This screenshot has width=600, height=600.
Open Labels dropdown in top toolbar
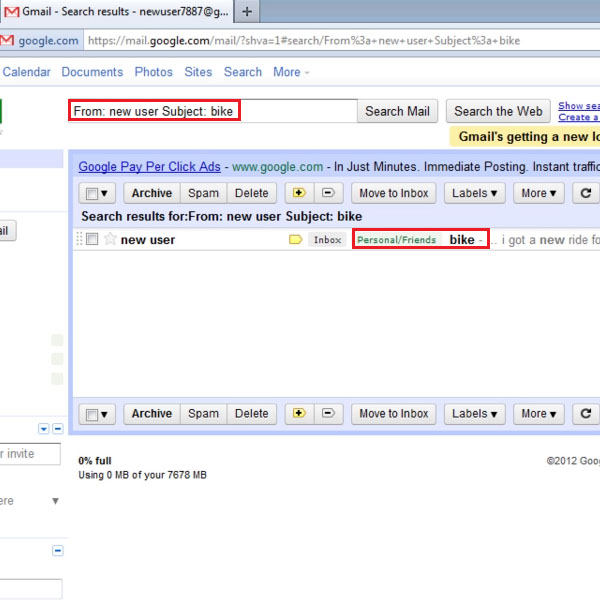[474, 193]
